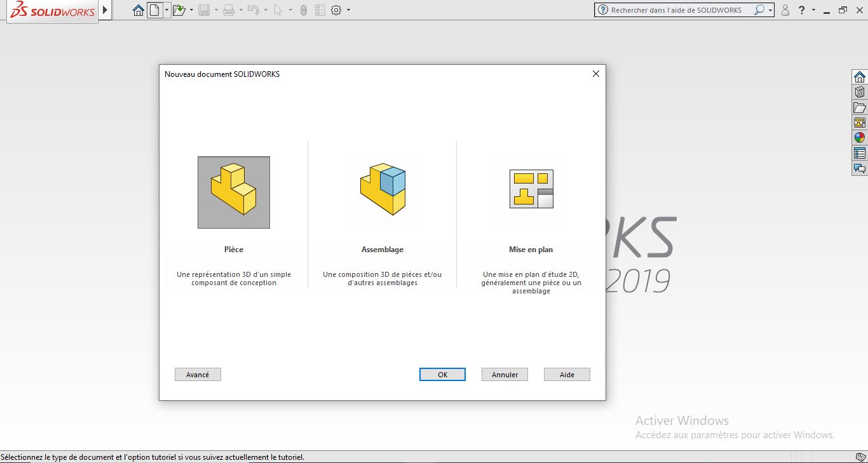Expand the search type dropdown arrow

pyautogui.click(x=770, y=10)
